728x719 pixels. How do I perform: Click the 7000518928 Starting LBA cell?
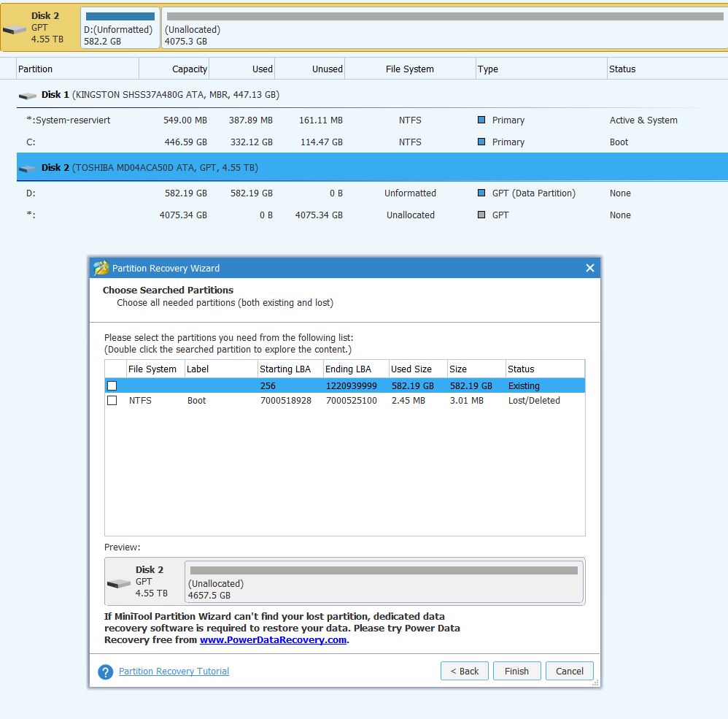pyautogui.click(x=285, y=400)
